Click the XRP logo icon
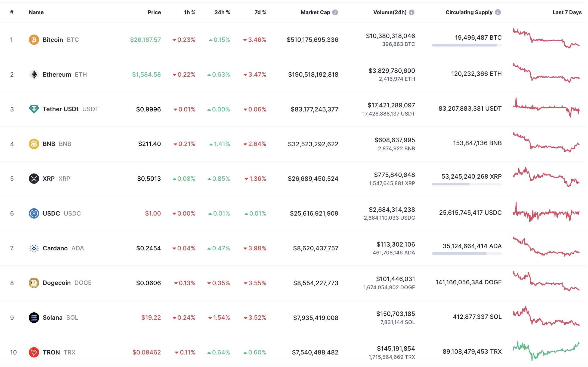This screenshot has height=367, width=588. click(x=34, y=179)
